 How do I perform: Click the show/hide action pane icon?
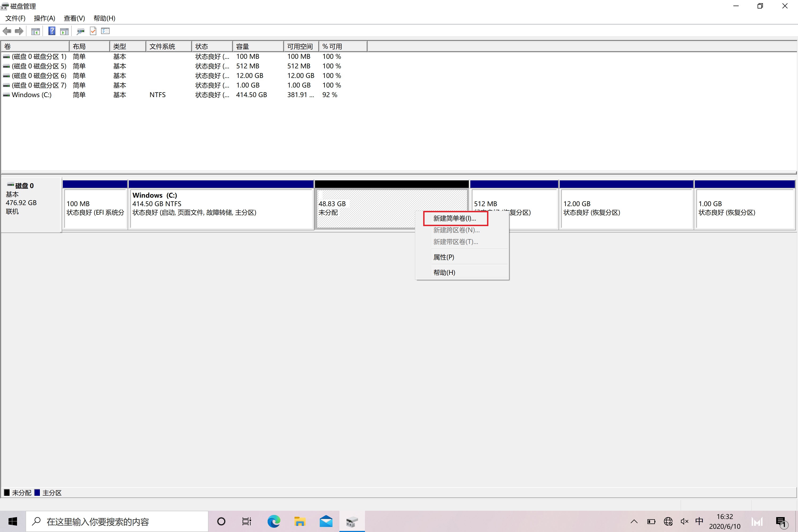64,31
